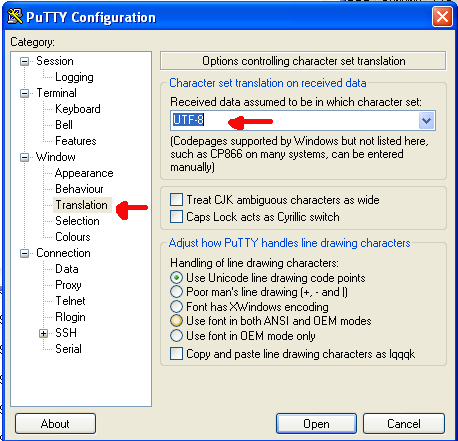
Task: Open the About dialog
Action: [55, 424]
